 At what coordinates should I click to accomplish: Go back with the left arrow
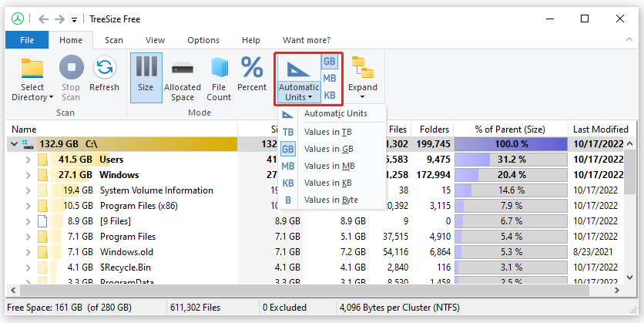click(44, 19)
